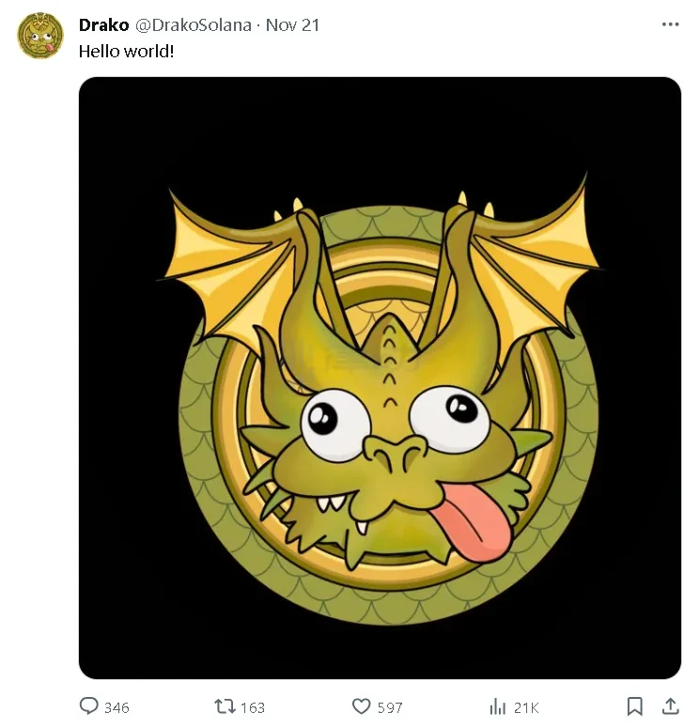Click the 346 reply count
This screenshot has width=700, height=728.
pos(117,707)
